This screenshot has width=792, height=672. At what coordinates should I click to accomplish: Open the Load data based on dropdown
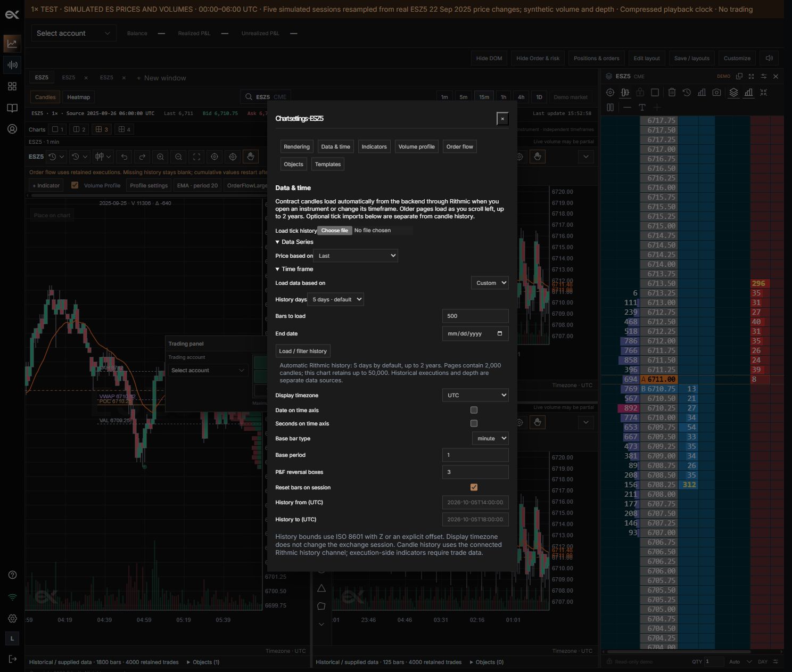click(490, 283)
